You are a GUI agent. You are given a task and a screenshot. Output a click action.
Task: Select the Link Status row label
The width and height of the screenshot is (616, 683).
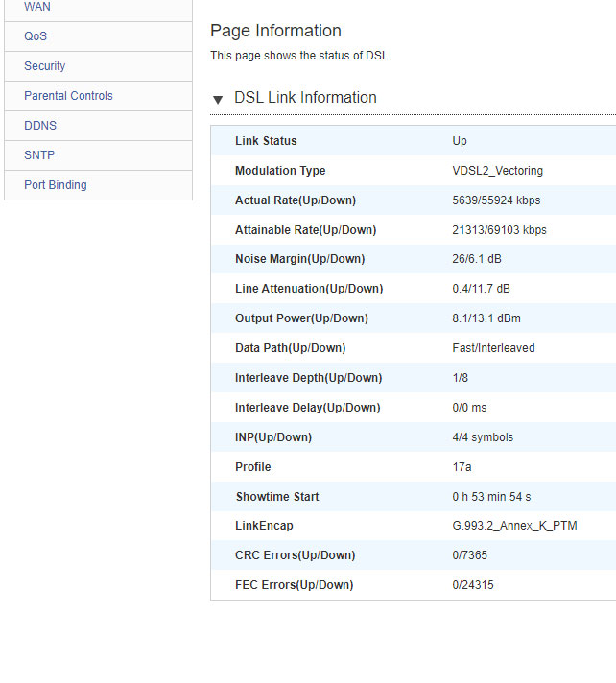[x=266, y=141]
